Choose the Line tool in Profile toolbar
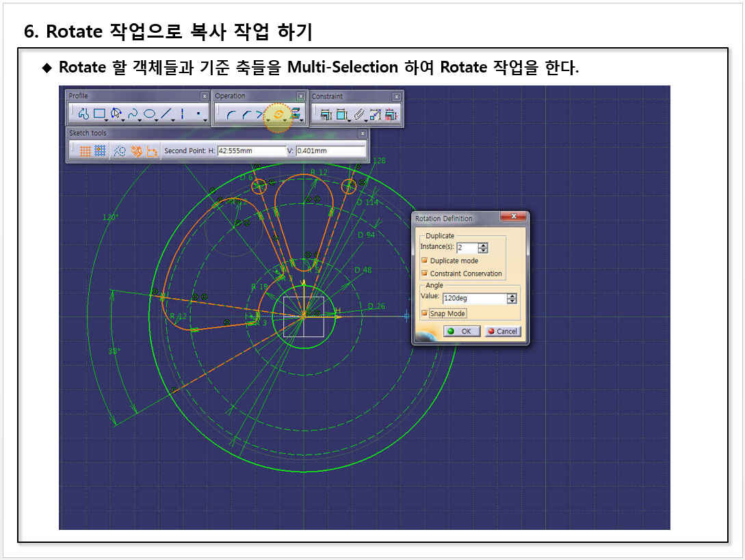Image resolution: width=745 pixels, height=560 pixels. (x=166, y=114)
